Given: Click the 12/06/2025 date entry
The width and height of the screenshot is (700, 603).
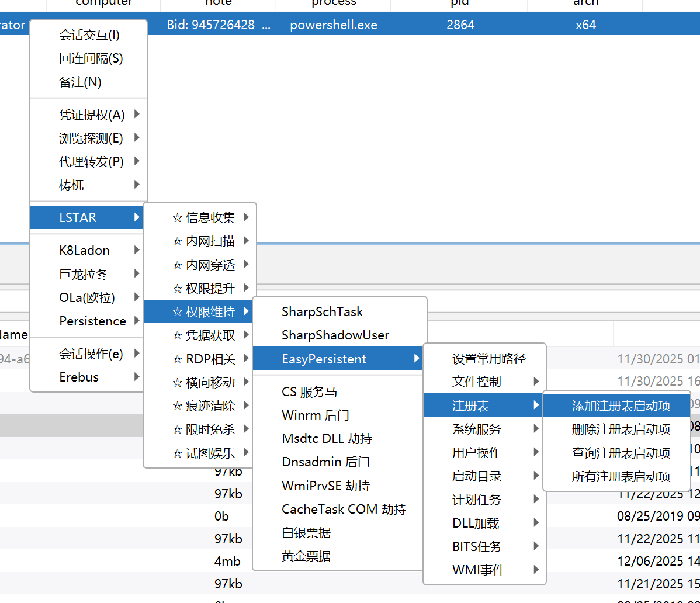Looking at the screenshot, I should pos(659,561).
